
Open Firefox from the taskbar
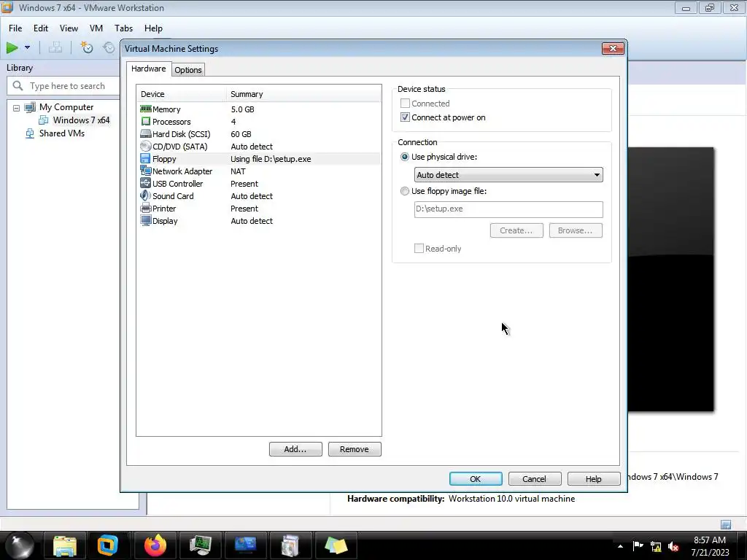pyautogui.click(x=155, y=545)
